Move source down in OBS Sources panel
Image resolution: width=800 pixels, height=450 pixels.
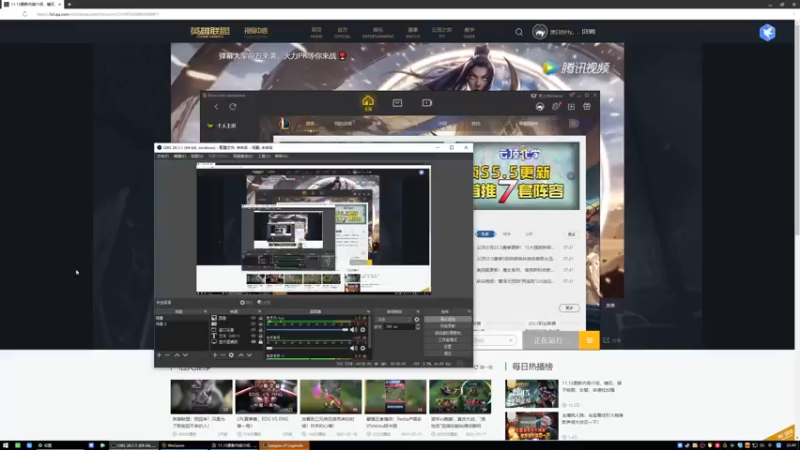[x=249, y=355]
